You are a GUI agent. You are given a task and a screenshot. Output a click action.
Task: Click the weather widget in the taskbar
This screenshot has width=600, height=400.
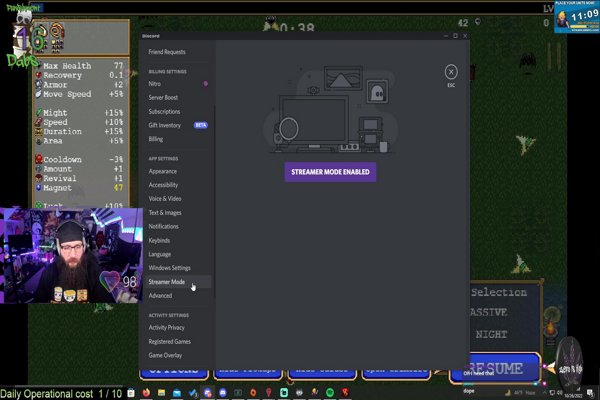pos(520,393)
